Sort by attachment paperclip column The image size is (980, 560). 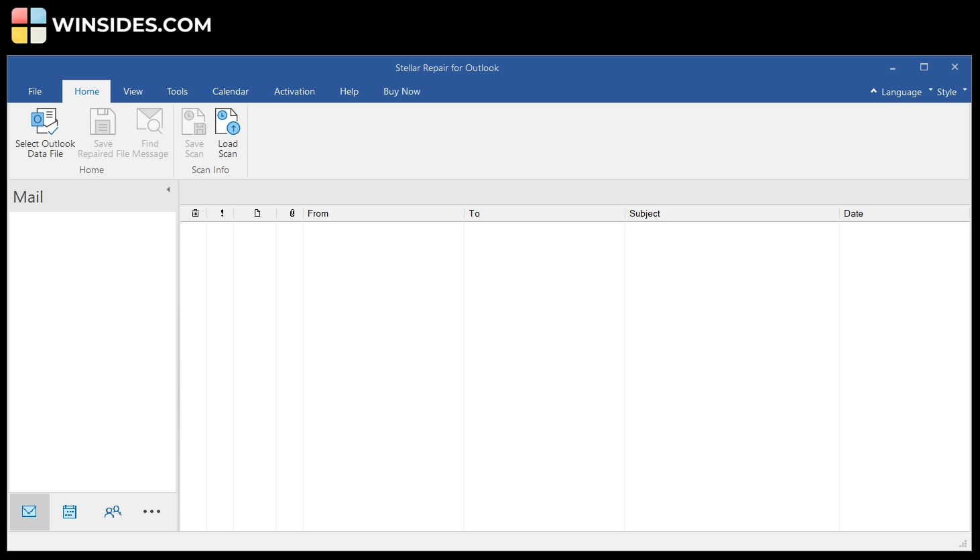(292, 213)
